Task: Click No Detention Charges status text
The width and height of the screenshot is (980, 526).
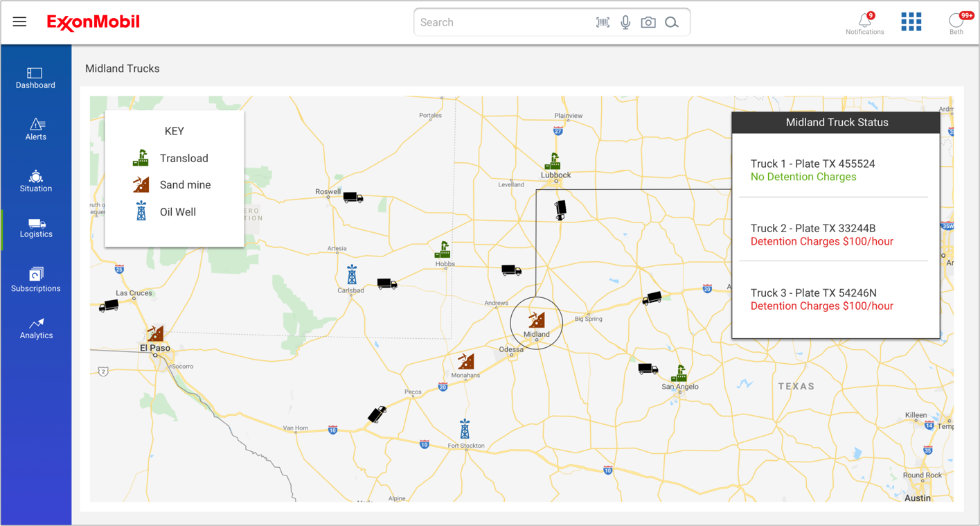Action: [x=803, y=177]
